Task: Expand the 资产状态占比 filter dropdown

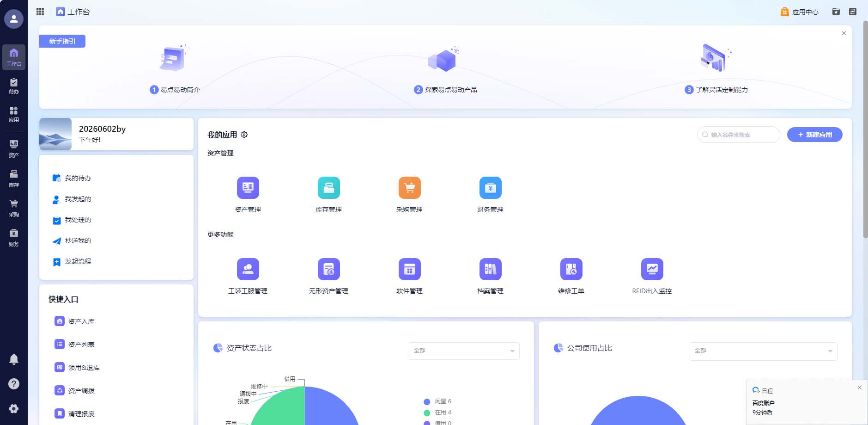Action: 464,351
